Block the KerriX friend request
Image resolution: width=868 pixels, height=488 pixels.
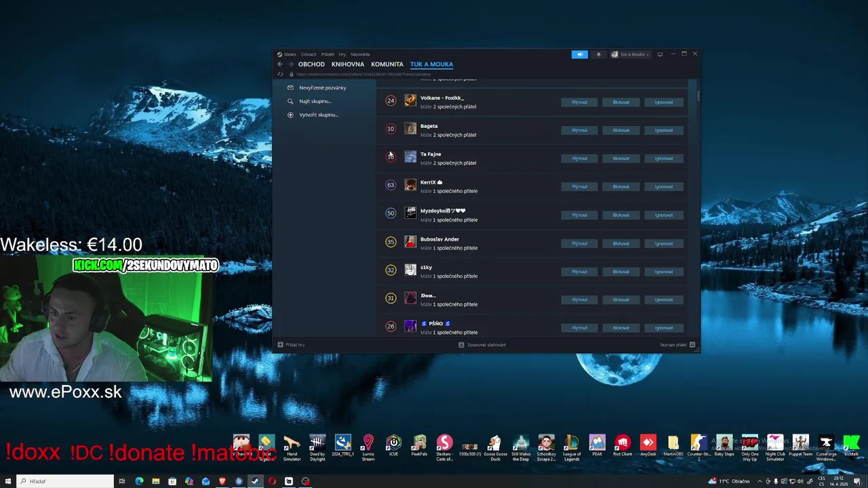(x=621, y=186)
